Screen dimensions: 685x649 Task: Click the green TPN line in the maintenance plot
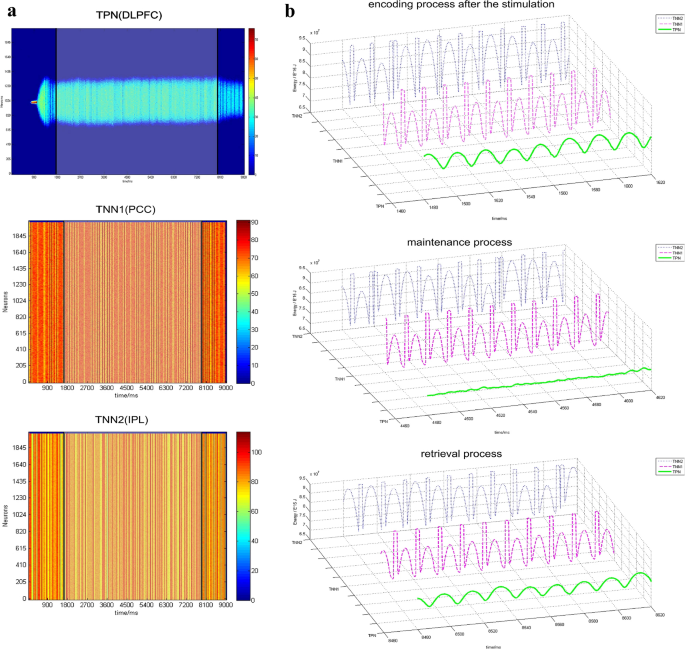click(539, 382)
